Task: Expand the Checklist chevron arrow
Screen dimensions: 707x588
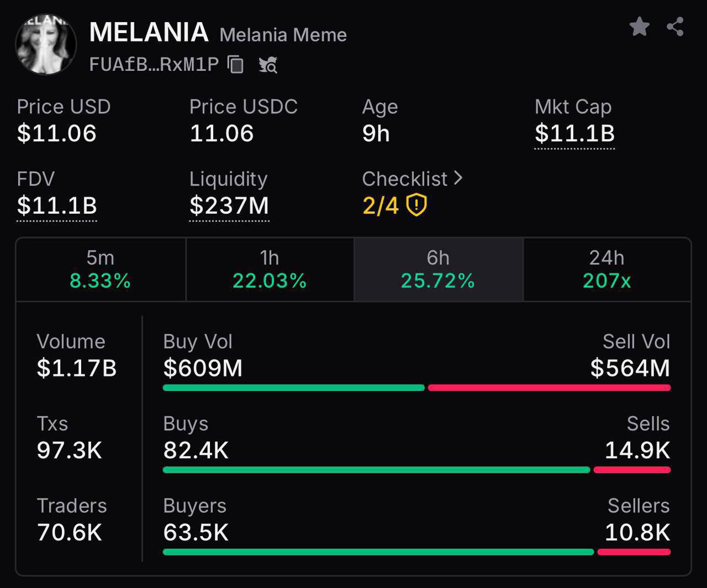Action: 458,178
